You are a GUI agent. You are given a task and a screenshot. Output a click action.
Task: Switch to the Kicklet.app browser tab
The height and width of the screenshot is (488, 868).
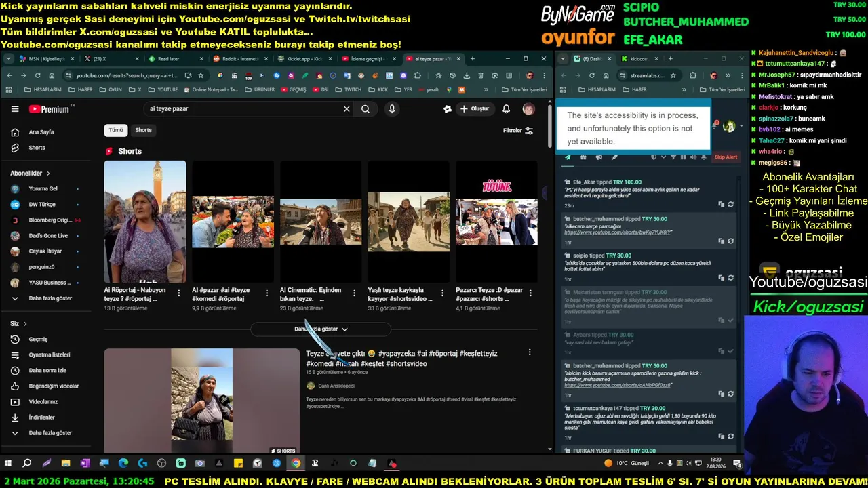pos(304,59)
